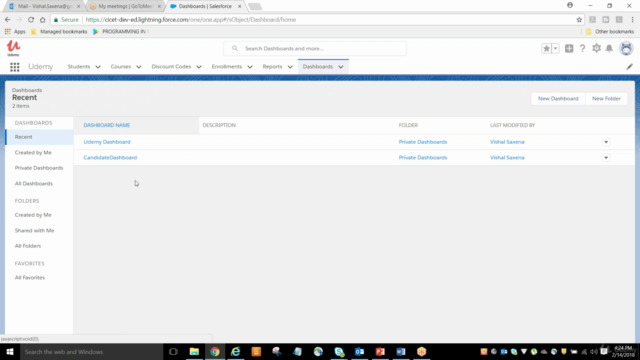Open the Udemy Dashboard link
The height and width of the screenshot is (360, 640).
(x=107, y=142)
